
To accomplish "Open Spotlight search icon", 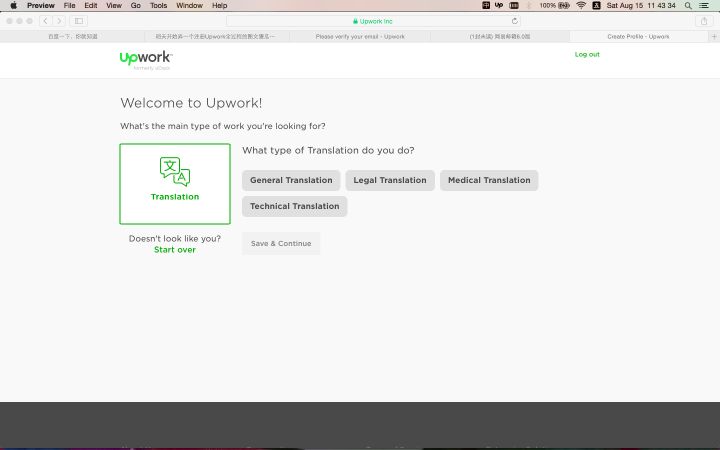I will [688, 6].
